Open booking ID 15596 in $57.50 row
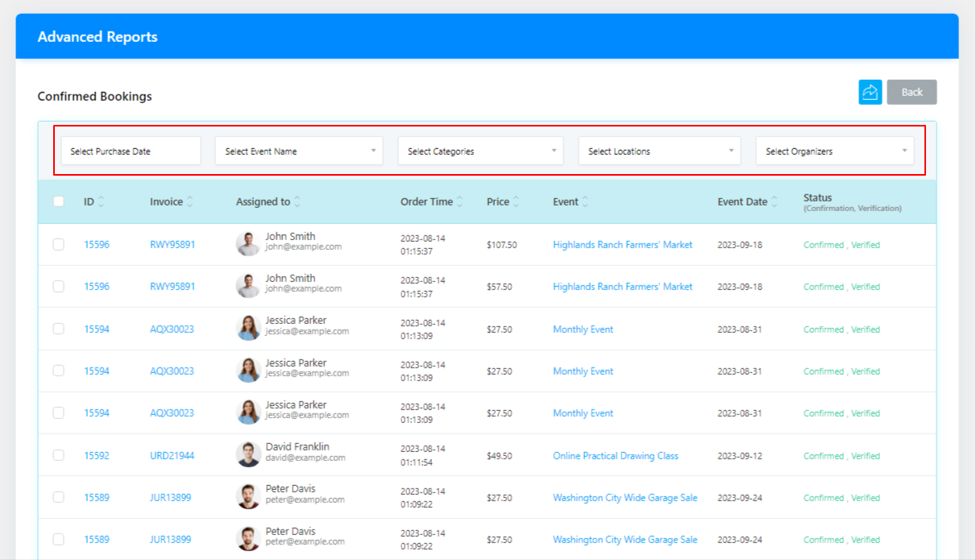 (97, 287)
